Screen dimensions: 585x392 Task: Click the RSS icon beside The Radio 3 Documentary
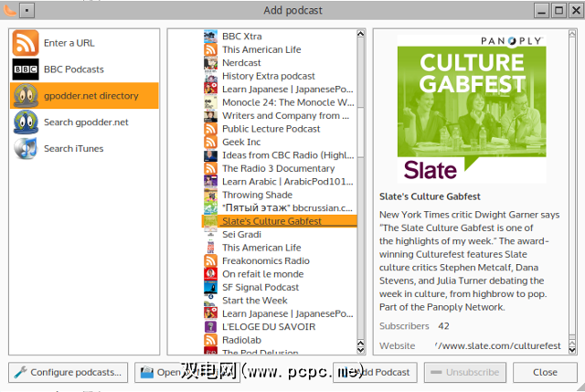coord(210,168)
